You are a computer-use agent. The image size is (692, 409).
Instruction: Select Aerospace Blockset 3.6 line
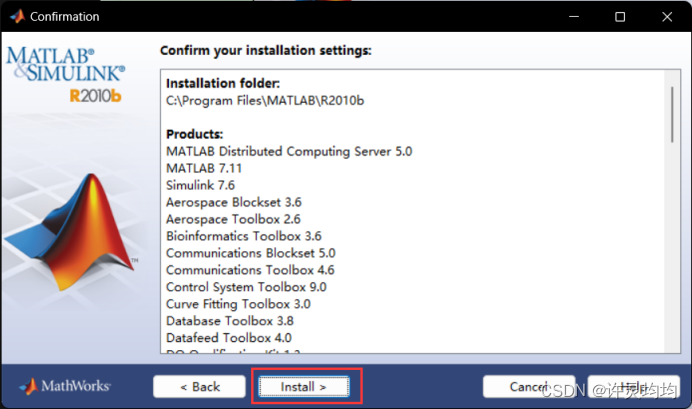click(234, 202)
